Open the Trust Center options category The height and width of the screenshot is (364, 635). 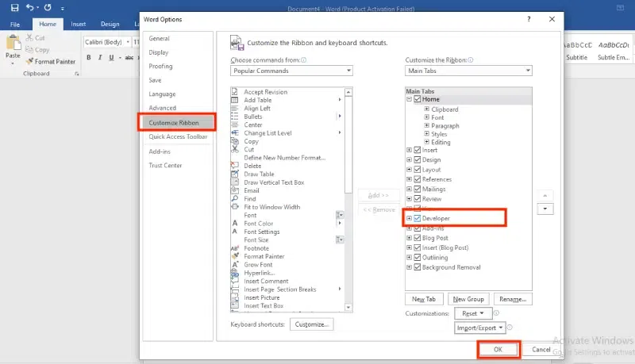(165, 166)
